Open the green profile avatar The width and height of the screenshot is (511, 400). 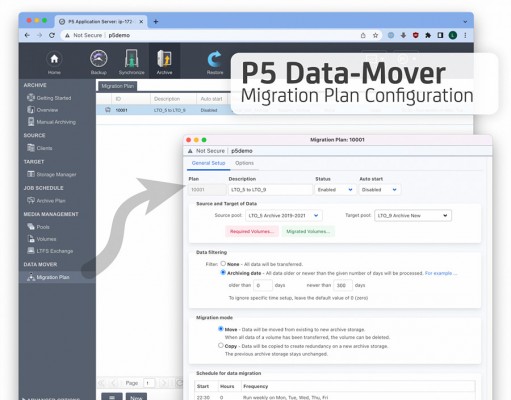[453, 35]
